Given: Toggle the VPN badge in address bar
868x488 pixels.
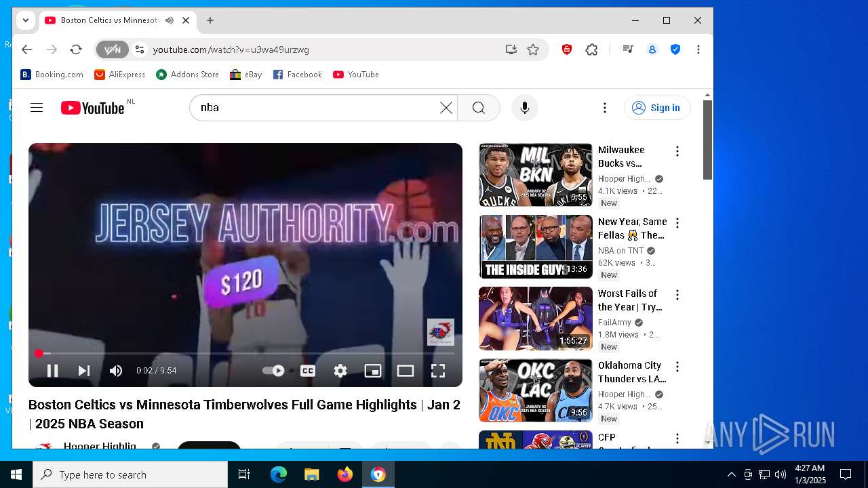Looking at the screenshot, I should pyautogui.click(x=112, y=49).
